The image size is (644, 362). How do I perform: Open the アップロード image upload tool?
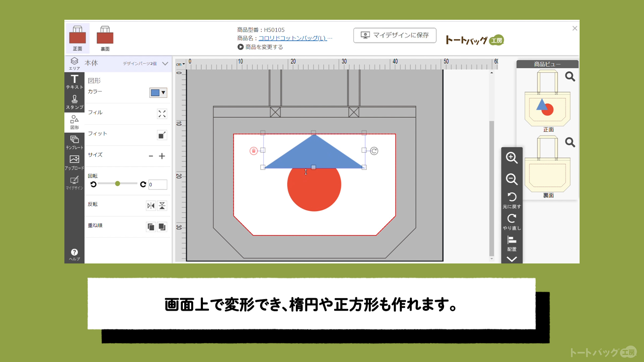pos(74,163)
